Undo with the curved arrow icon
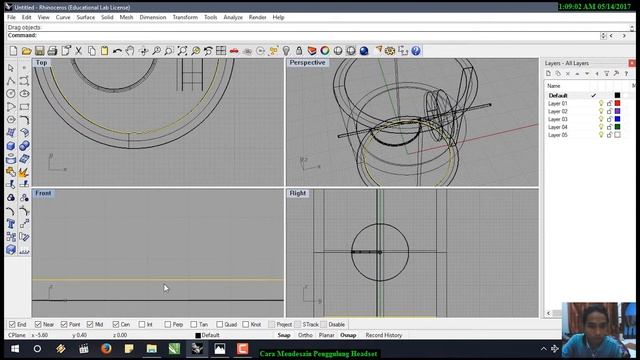The image size is (640, 360). click(x=117, y=51)
